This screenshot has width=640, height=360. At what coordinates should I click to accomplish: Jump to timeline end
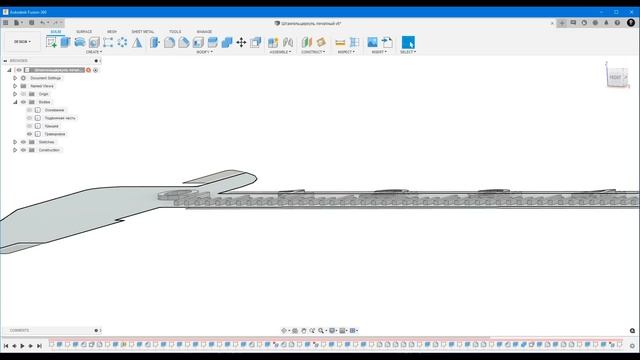click(x=39, y=346)
